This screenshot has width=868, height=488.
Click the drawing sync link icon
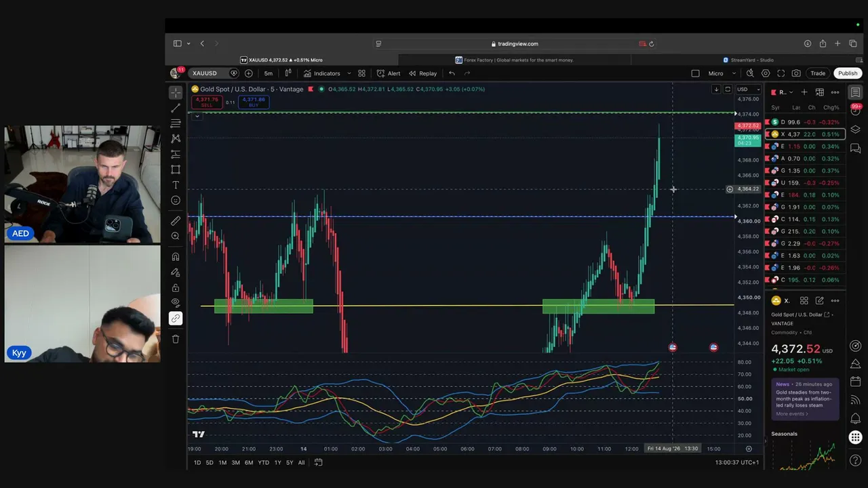pos(176,319)
